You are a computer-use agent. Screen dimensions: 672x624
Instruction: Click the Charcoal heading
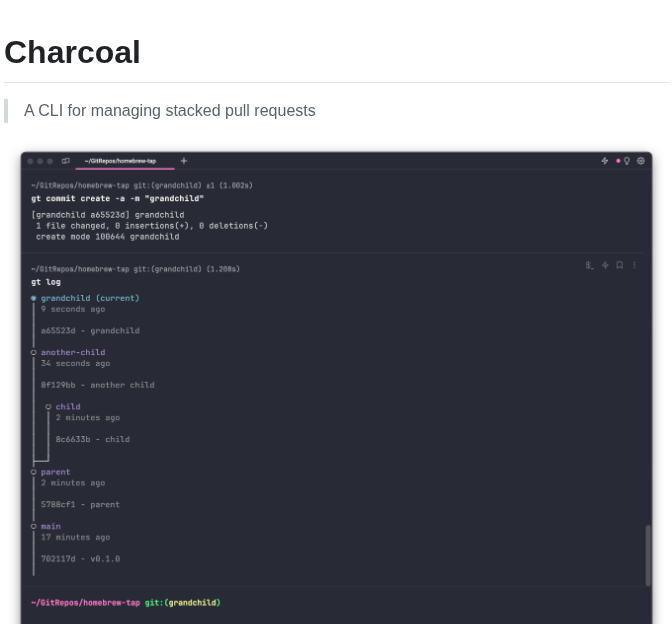point(72,52)
